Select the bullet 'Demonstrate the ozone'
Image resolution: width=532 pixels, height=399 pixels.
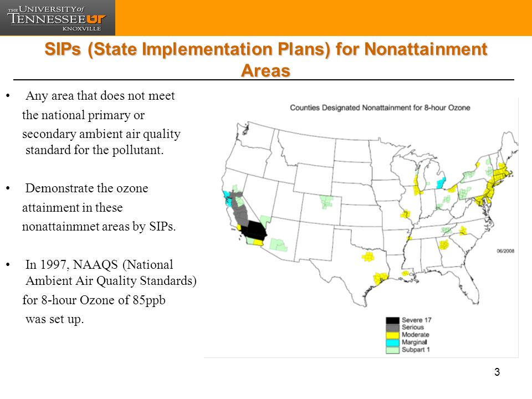point(87,188)
